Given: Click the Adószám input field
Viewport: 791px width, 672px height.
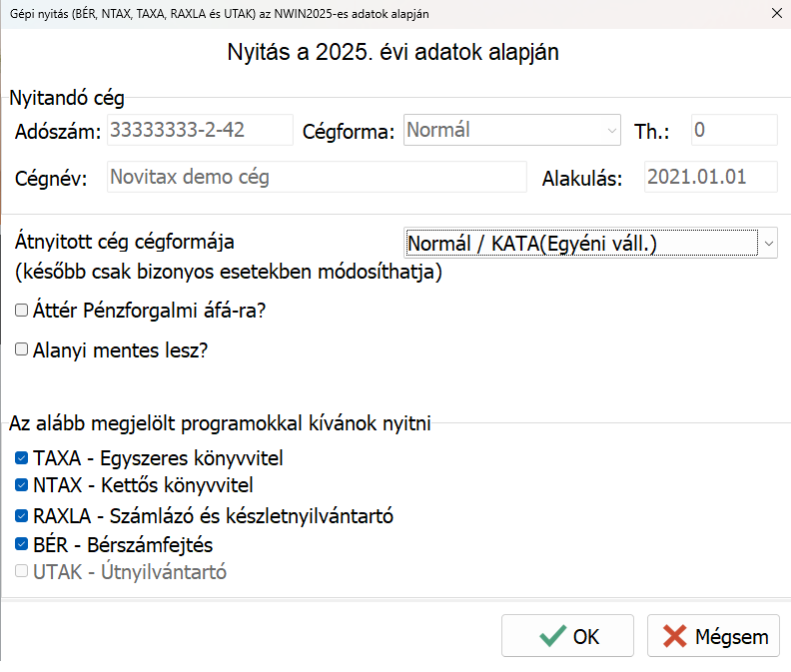Looking at the screenshot, I should point(199,130).
